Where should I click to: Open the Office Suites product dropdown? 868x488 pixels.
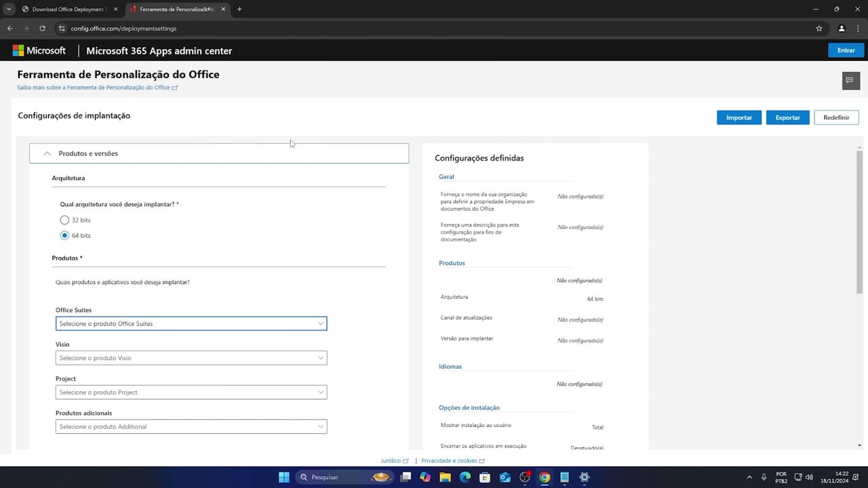(191, 323)
